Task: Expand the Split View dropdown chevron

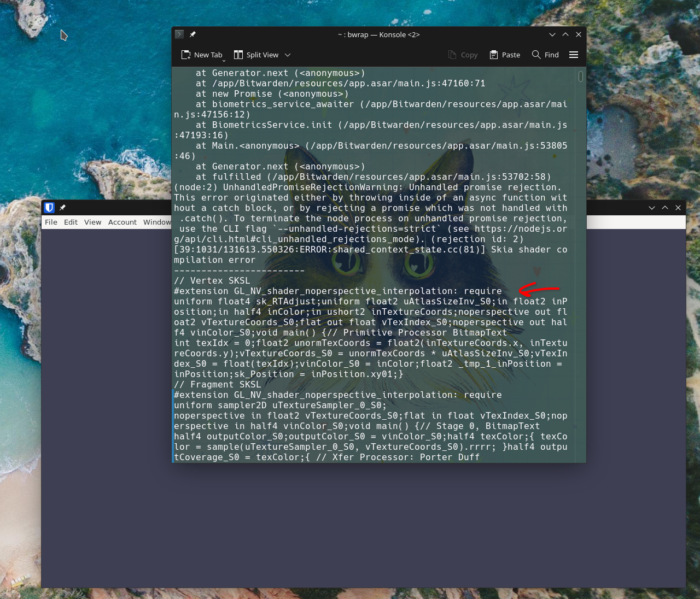Action: [x=288, y=55]
